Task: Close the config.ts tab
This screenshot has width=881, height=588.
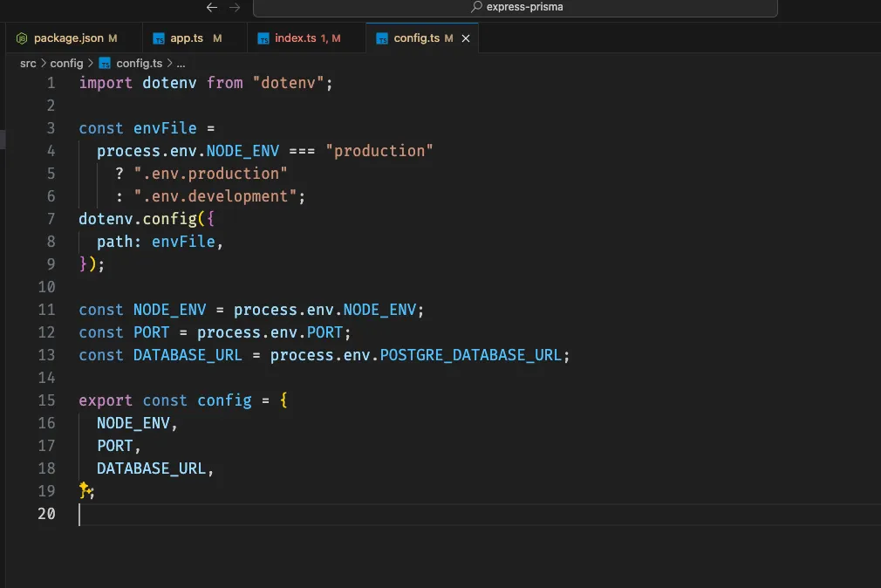Action: [466, 38]
